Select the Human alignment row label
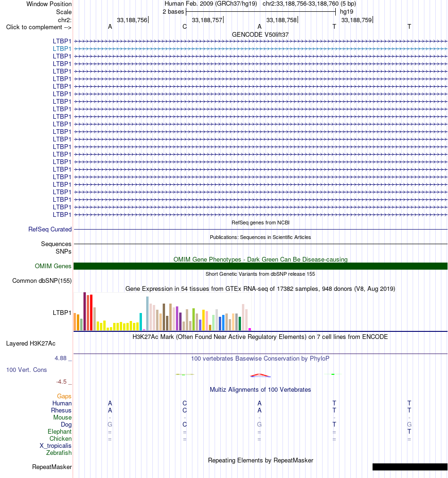 tap(62, 404)
